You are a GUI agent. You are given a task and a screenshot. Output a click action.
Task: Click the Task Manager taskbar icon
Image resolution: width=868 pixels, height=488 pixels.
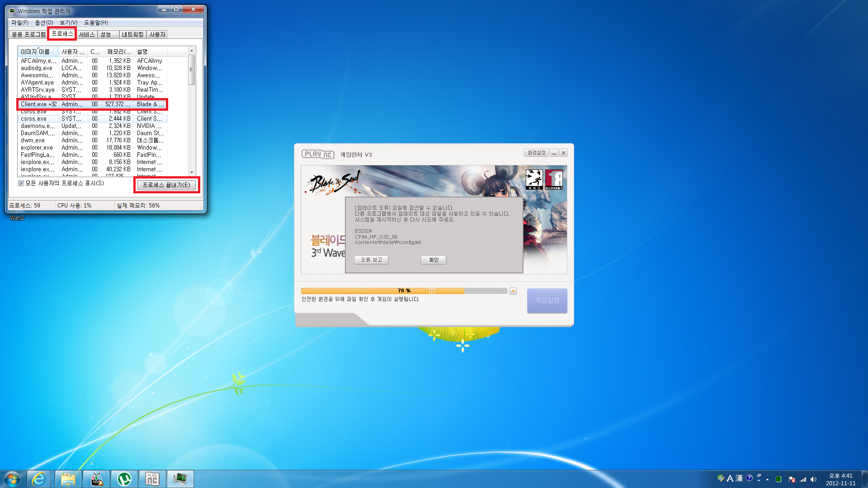click(x=180, y=479)
